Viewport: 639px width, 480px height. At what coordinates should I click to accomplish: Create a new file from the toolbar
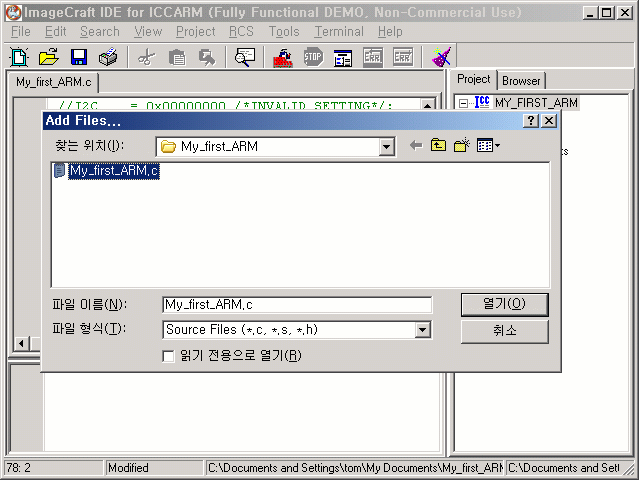(x=19, y=57)
